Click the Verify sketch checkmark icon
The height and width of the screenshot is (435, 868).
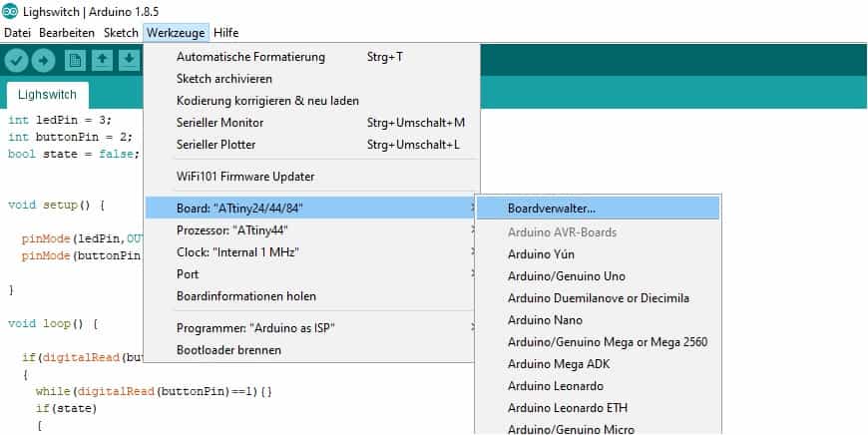coord(16,61)
